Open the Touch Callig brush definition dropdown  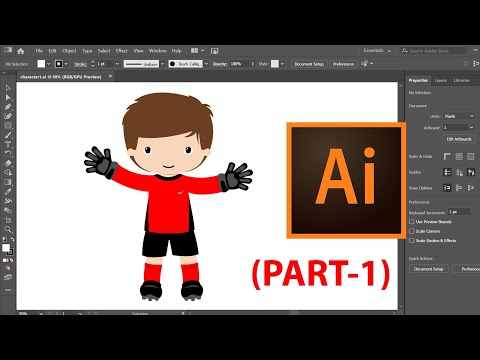(x=206, y=64)
